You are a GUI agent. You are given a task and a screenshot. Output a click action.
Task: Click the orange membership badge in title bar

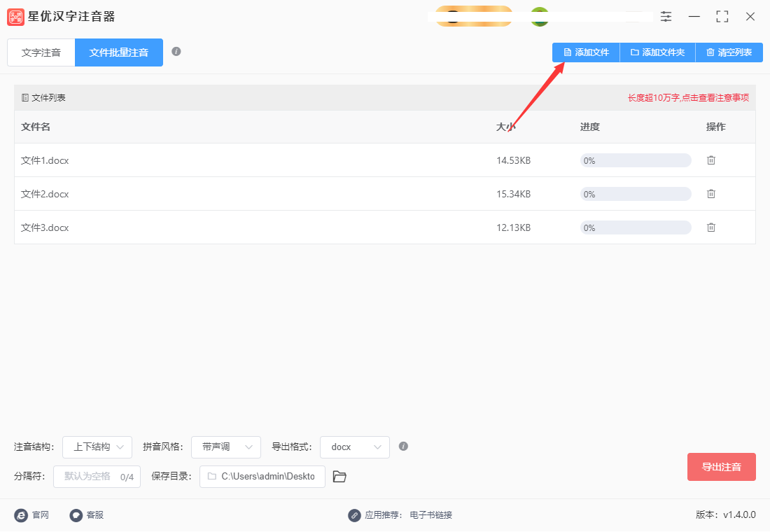click(473, 16)
